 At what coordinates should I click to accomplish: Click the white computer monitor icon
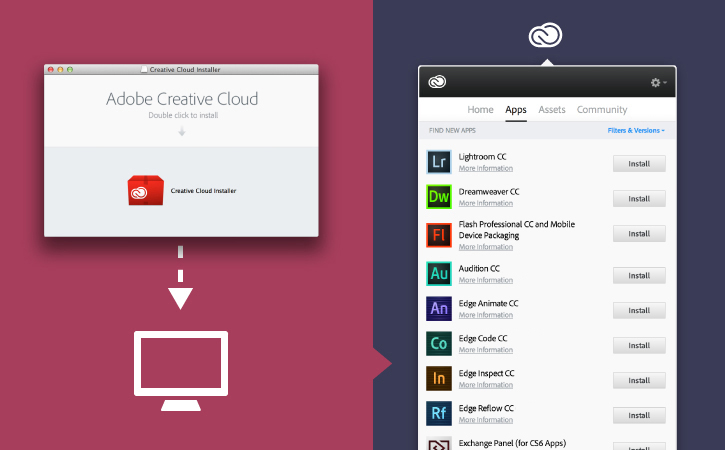[x=181, y=370]
